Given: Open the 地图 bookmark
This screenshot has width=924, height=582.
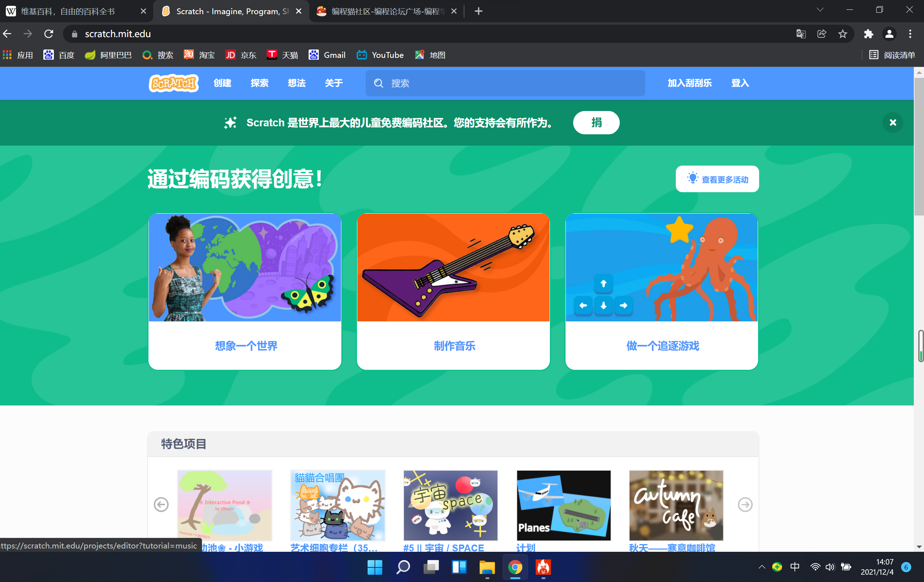Looking at the screenshot, I should pos(430,55).
